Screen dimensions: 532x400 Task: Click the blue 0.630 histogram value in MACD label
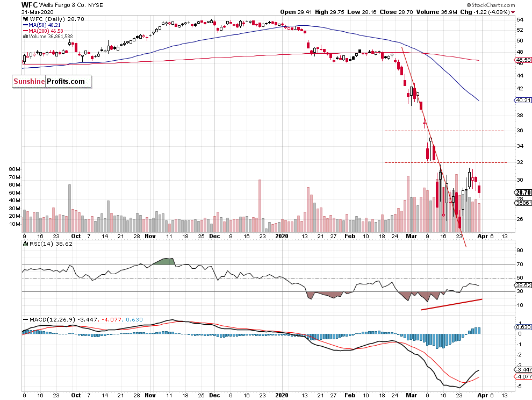(134, 319)
